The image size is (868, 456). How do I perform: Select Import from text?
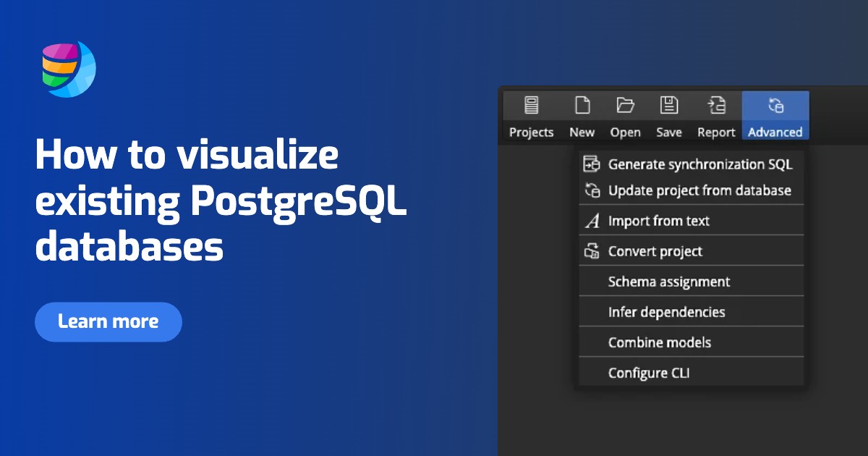692,221
